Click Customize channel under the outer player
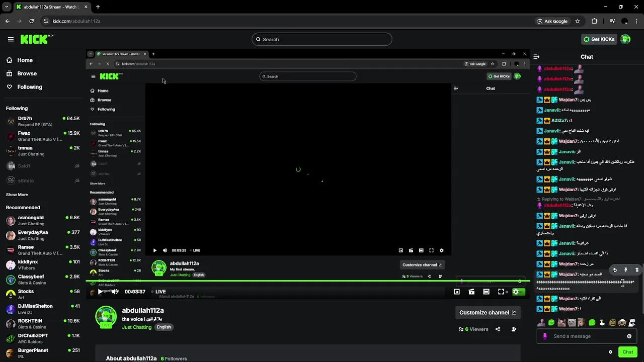Viewport: 644px width, 362px height. tap(488, 312)
